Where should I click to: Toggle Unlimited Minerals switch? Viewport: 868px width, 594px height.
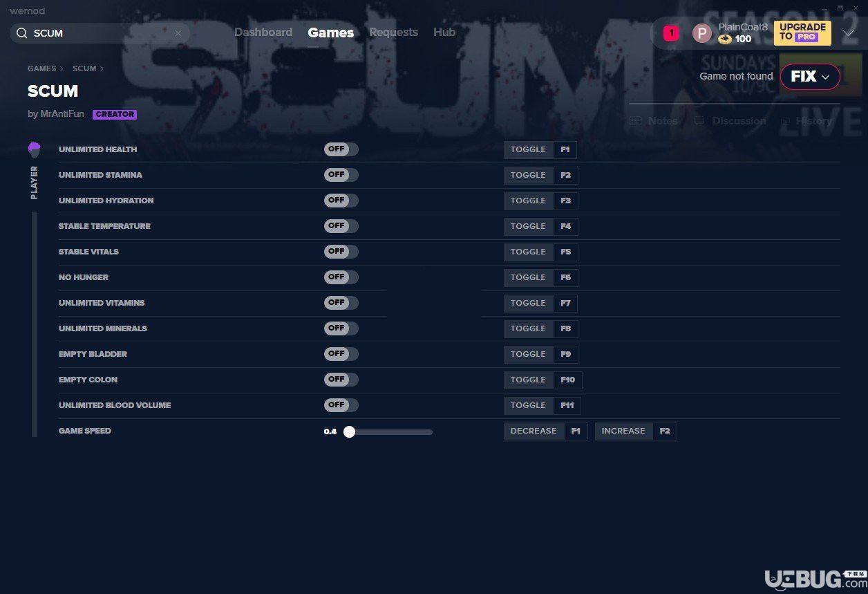coord(341,328)
